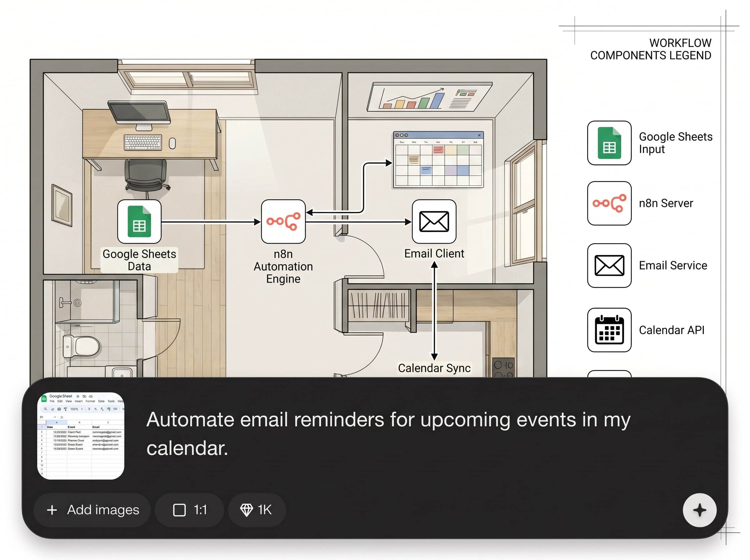Click the Google Sheets Data icon in the diagram
The image size is (750, 560).
pyautogui.click(x=139, y=221)
